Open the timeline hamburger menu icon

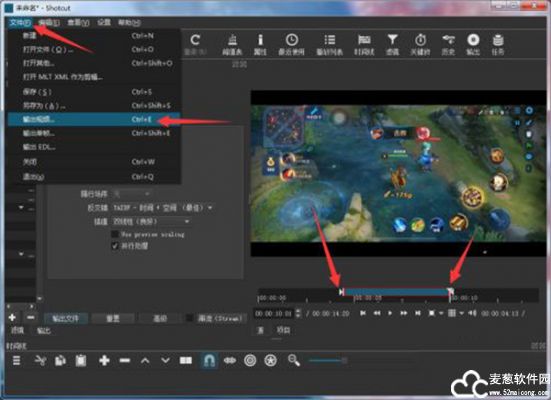pyautogui.click(x=17, y=360)
